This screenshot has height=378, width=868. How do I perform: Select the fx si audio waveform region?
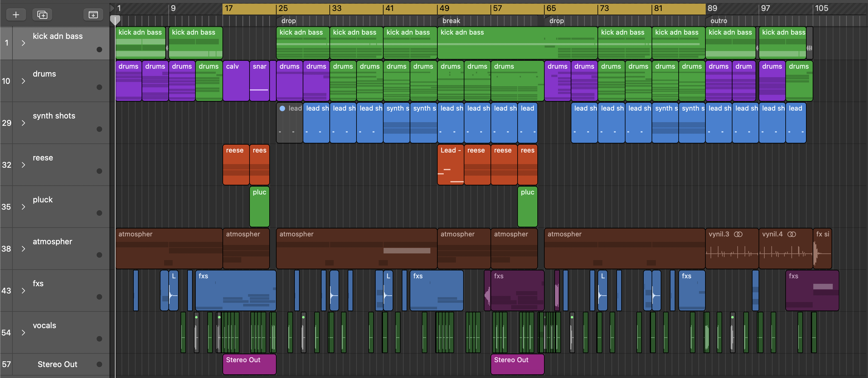822,249
